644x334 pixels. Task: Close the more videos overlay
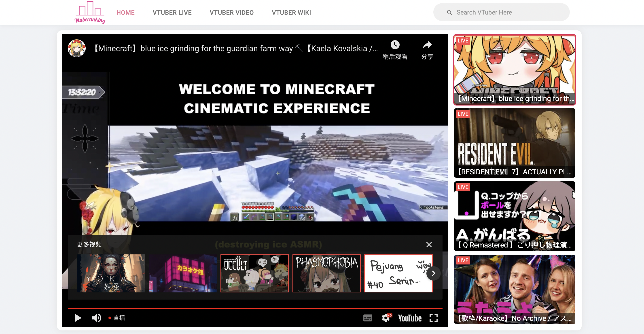(429, 245)
